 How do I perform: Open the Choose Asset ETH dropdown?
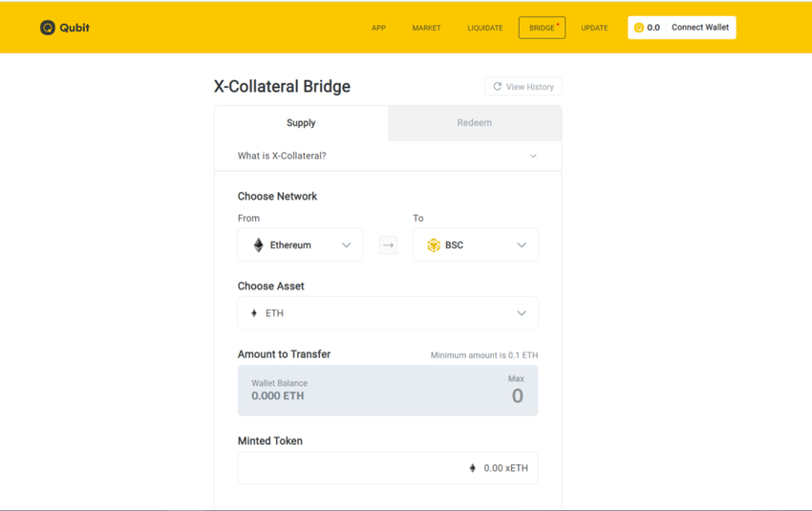tap(388, 313)
